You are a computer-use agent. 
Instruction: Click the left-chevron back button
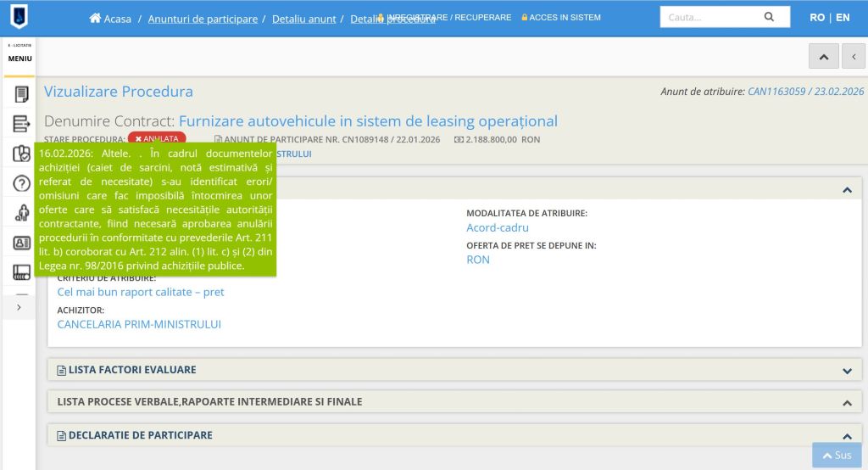pos(854,56)
